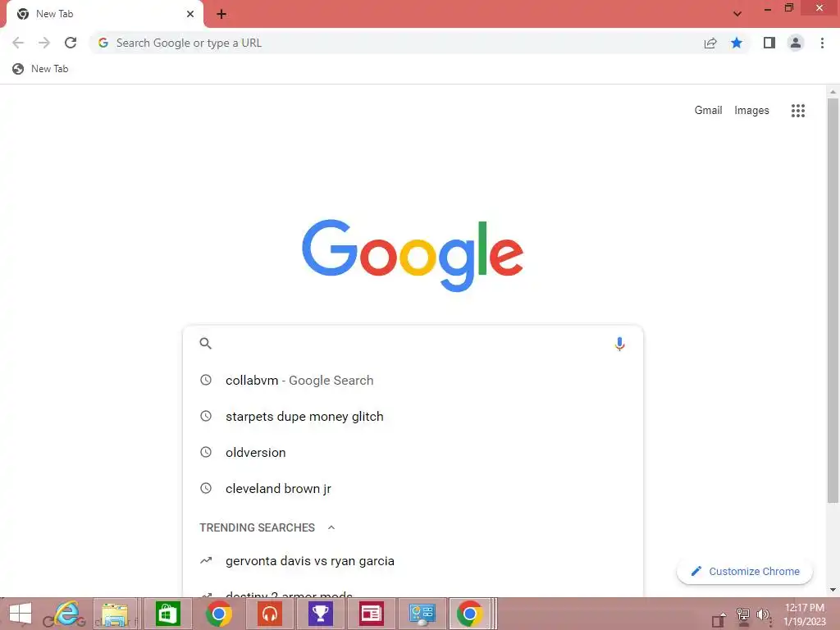Select 'gervonta davis vs ryan garcia' trend
The image size is (840, 630).
coord(413,561)
